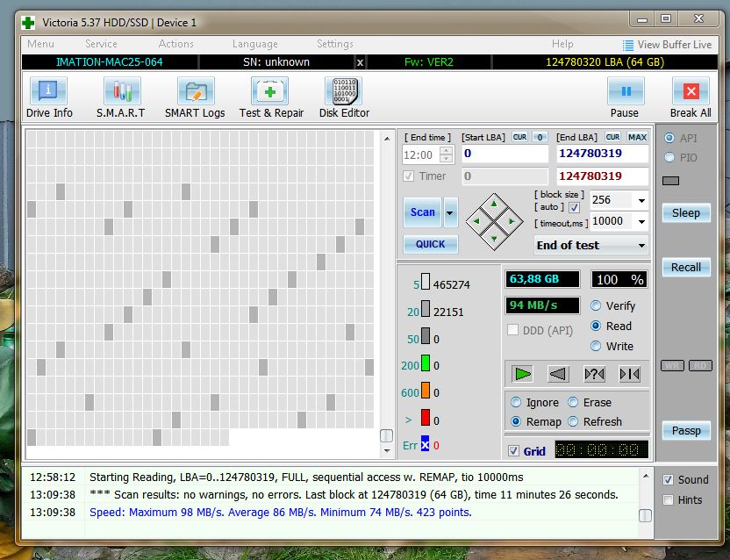Click the MAX button for End LBA

click(x=637, y=137)
